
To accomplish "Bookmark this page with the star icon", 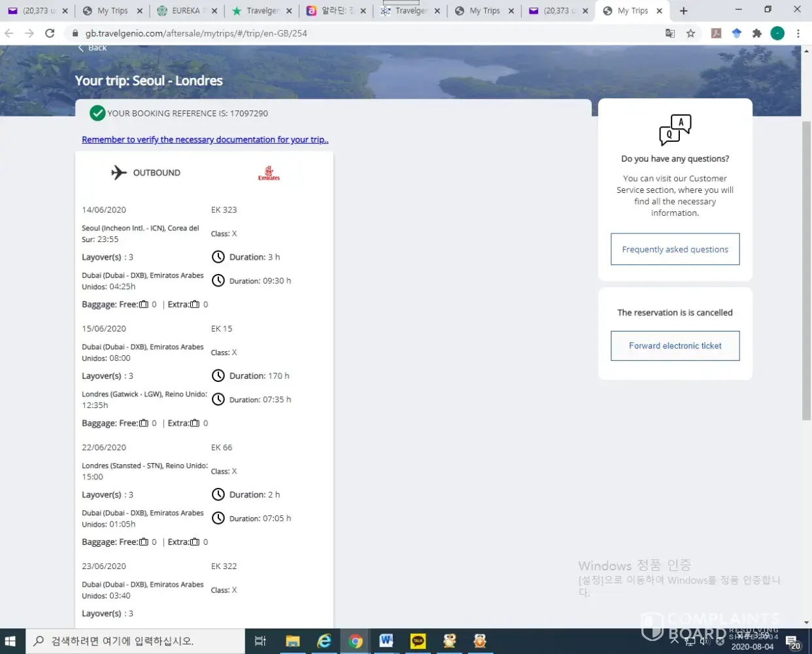I will tap(690, 33).
